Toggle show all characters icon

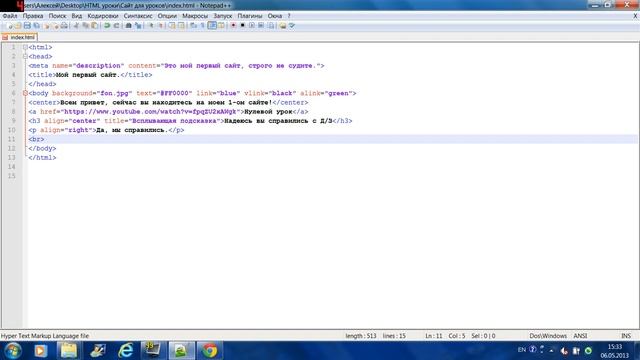(202, 26)
